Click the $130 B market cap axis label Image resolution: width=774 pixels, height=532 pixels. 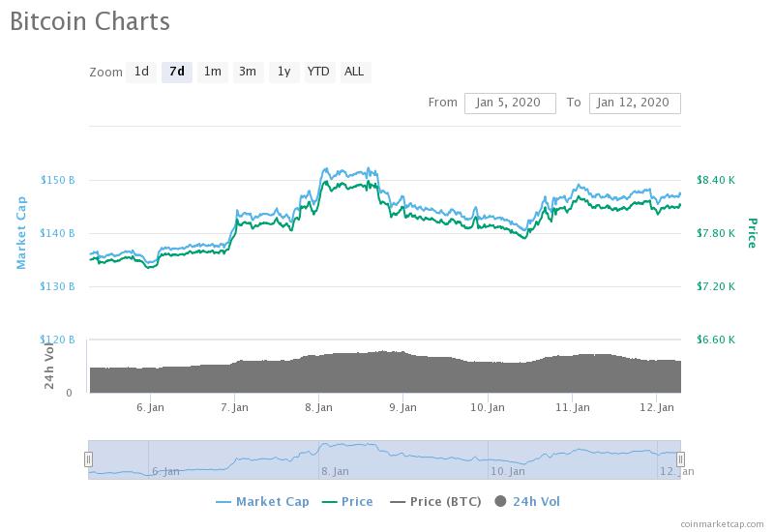(57, 286)
